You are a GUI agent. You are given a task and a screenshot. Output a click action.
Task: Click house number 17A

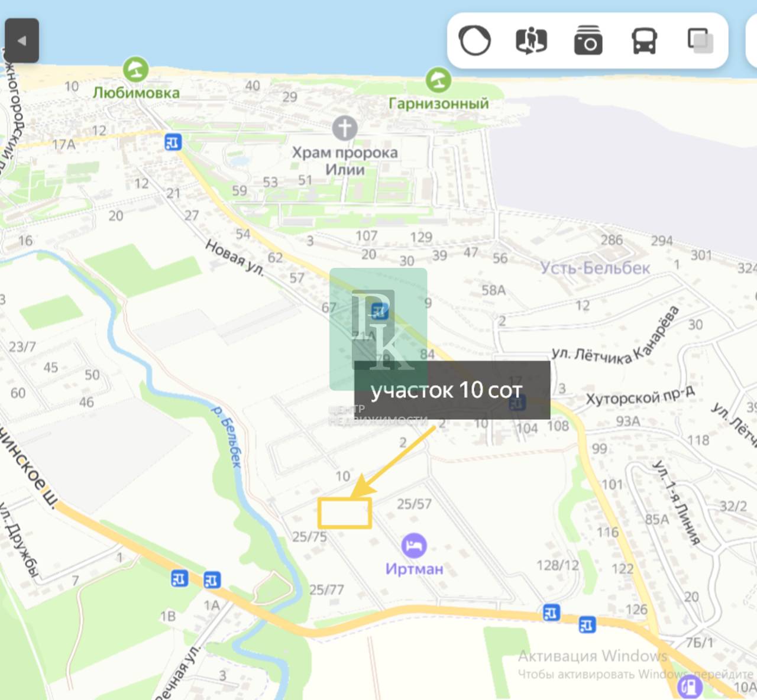click(x=64, y=144)
